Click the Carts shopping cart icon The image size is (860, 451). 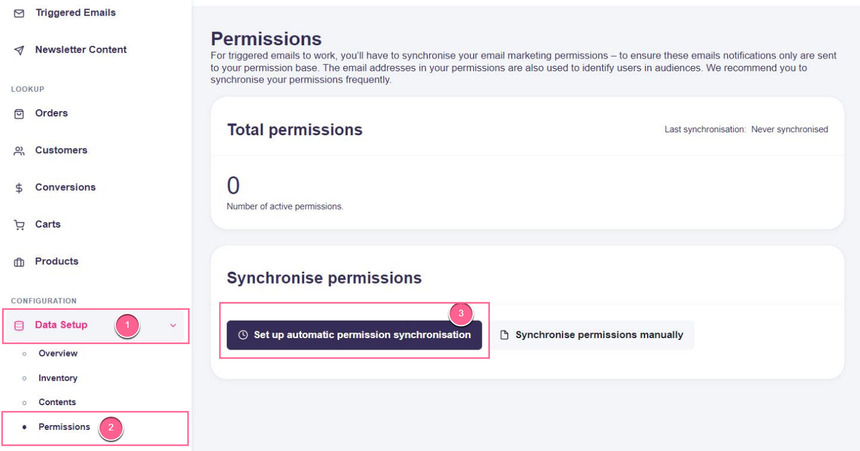pyautogui.click(x=19, y=225)
